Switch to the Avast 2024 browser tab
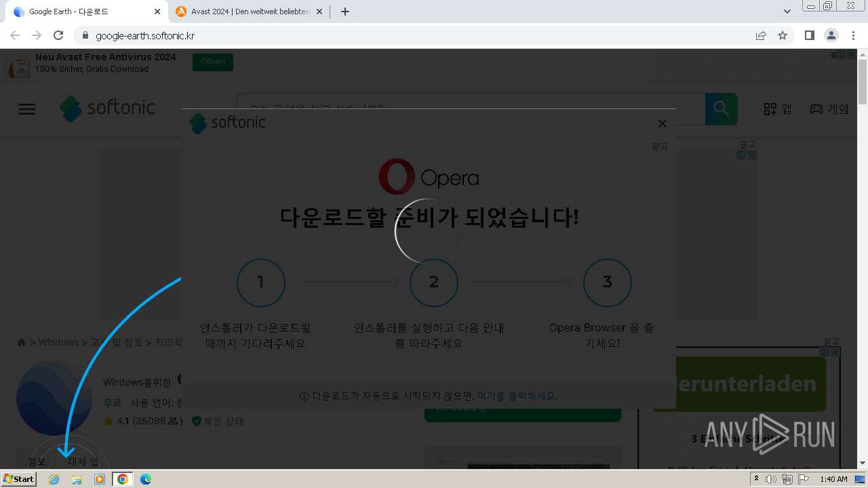The height and width of the screenshot is (488, 868). coord(250,12)
